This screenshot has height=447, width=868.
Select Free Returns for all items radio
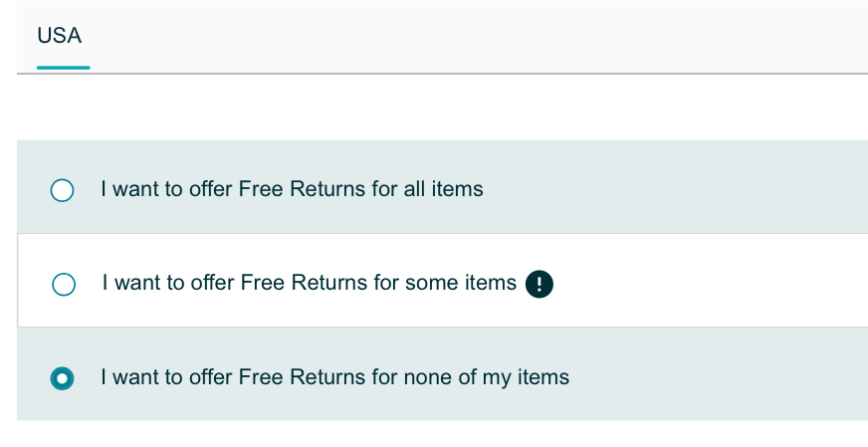[x=62, y=190]
